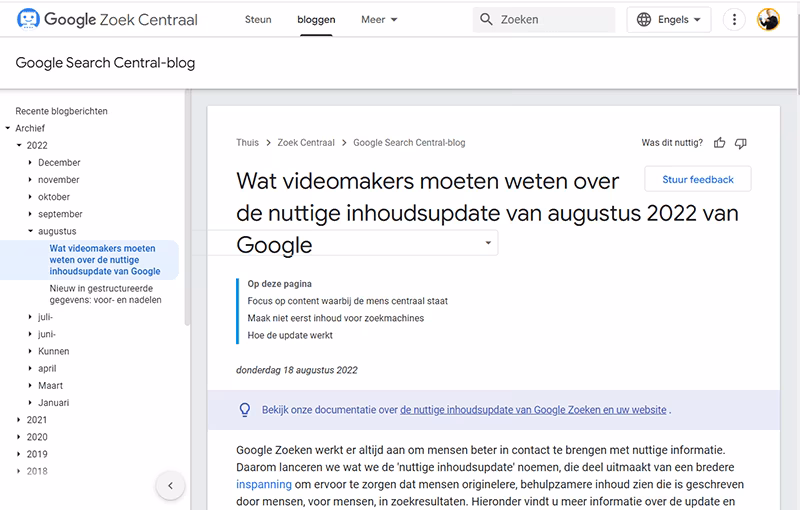Expand the 2018 archive year

[x=19, y=471]
